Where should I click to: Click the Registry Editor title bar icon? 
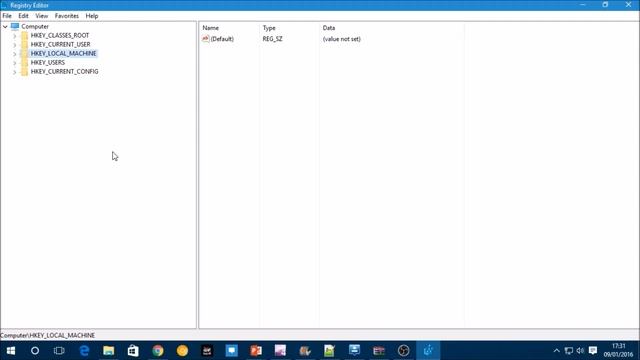4,5
